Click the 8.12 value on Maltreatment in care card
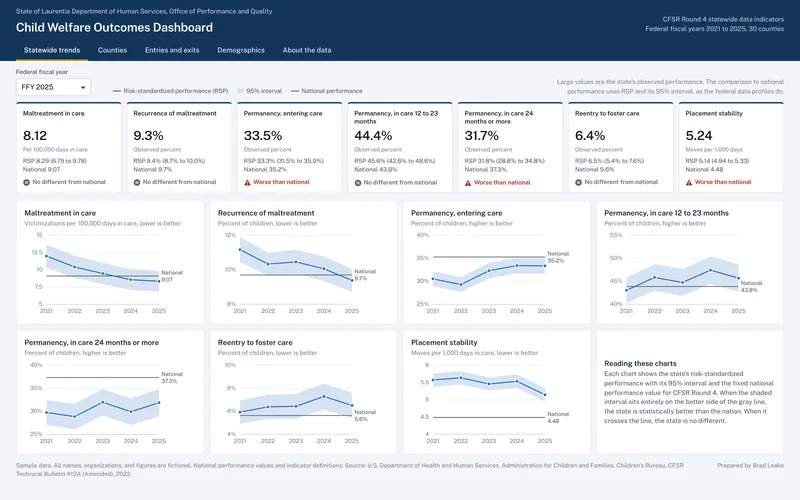 click(35, 136)
